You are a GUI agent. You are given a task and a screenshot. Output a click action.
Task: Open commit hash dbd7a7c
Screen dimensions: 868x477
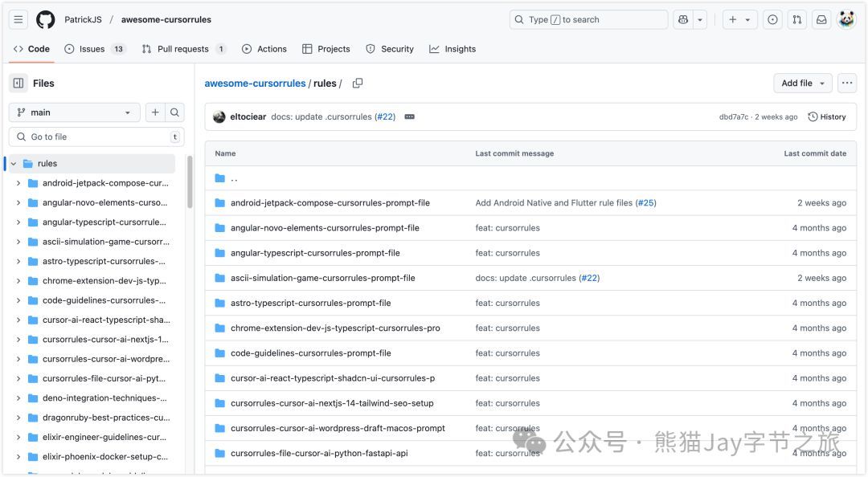[734, 116]
